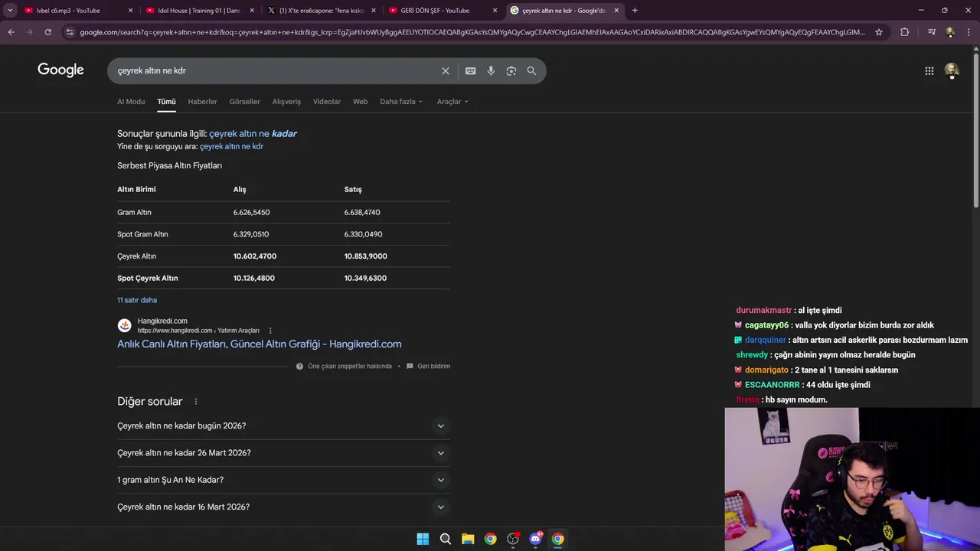
Task: View site information in address bar
Action: point(70,32)
